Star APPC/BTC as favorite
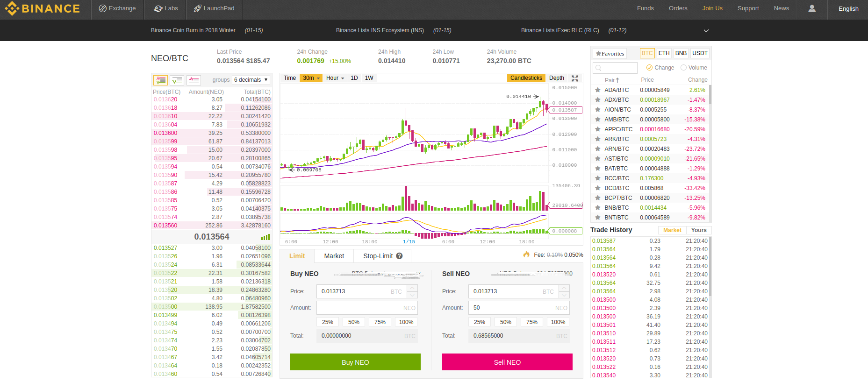The width and height of the screenshot is (868, 389). coord(597,129)
